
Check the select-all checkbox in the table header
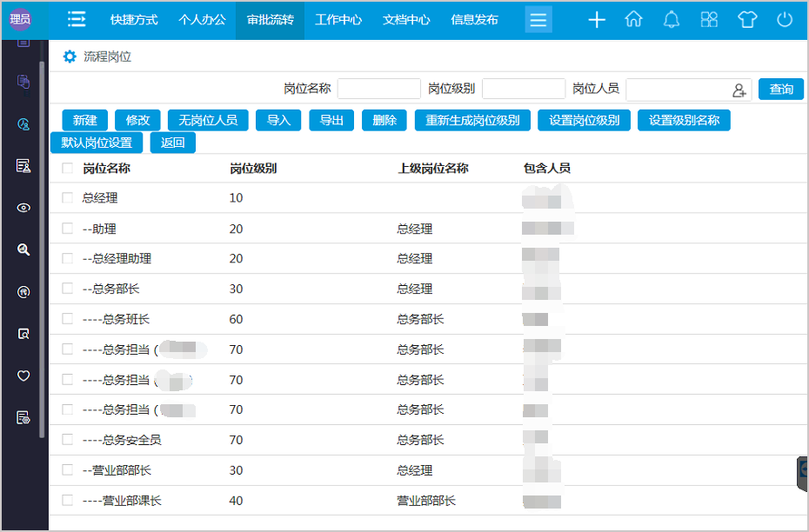coord(67,168)
